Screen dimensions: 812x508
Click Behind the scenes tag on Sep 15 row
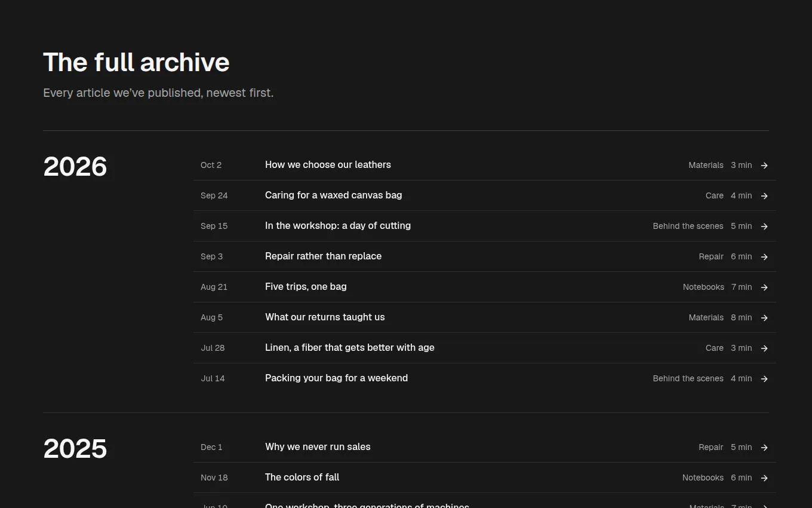[x=688, y=227]
